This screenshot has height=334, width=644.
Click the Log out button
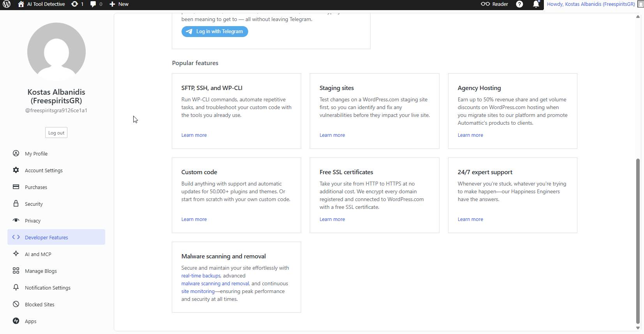56,133
